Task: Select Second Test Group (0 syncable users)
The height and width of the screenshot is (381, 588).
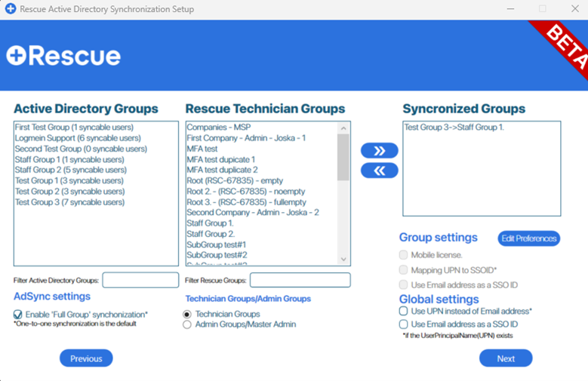Action: click(81, 149)
